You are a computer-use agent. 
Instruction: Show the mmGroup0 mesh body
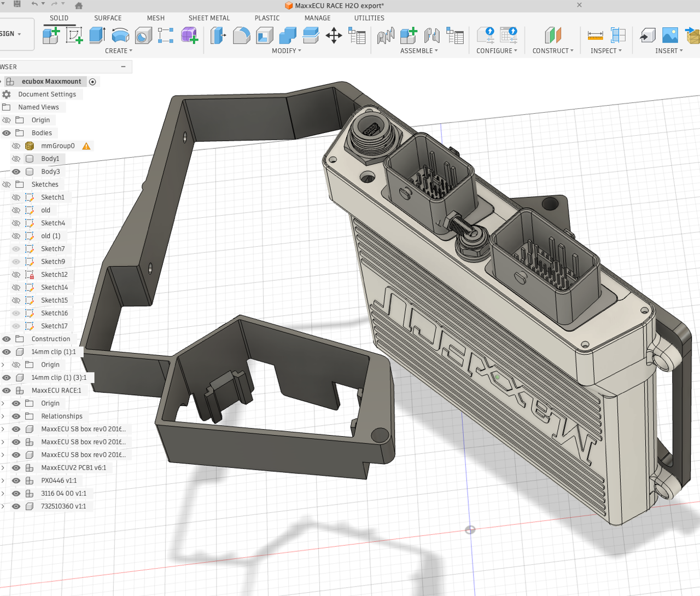(16, 146)
